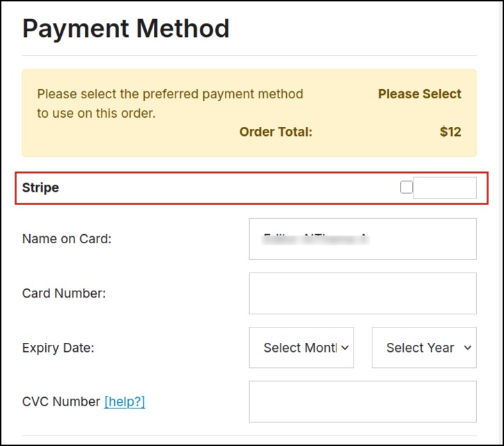This screenshot has height=446, width=504.
Task: Focus the Name on Card field
Action: click(363, 239)
